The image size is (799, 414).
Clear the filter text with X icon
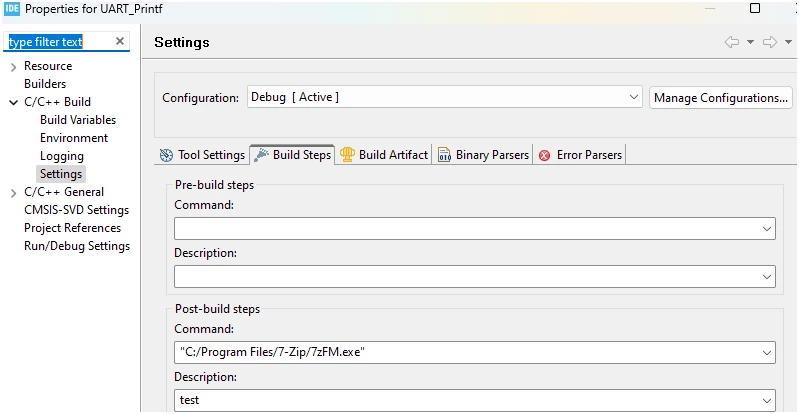pos(120,41)
